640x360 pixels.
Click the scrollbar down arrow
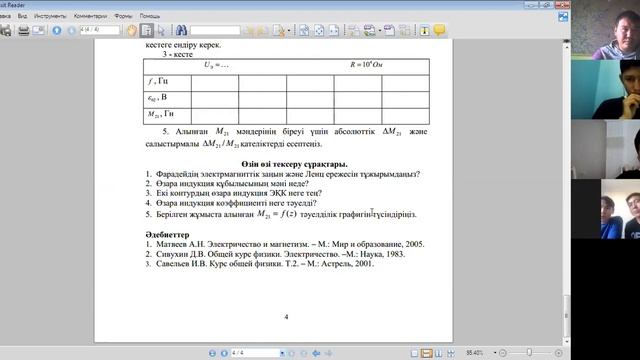coord(567,341)
